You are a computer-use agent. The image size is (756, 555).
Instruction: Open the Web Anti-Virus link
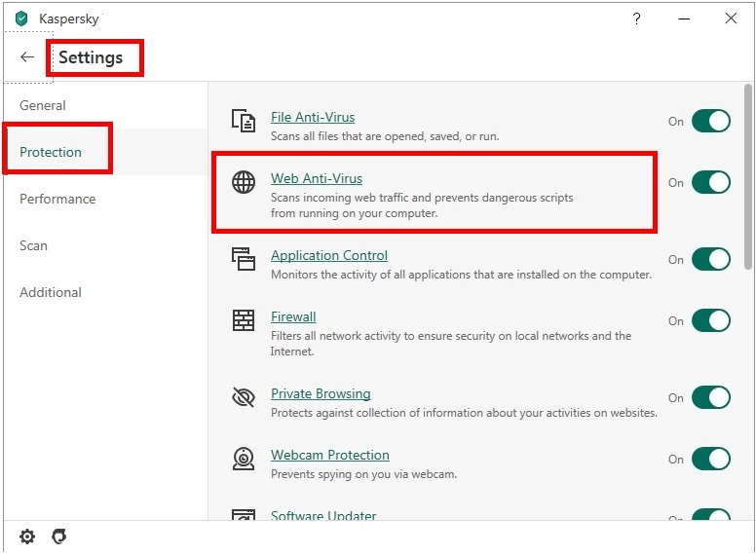click(x=317, y=178)
